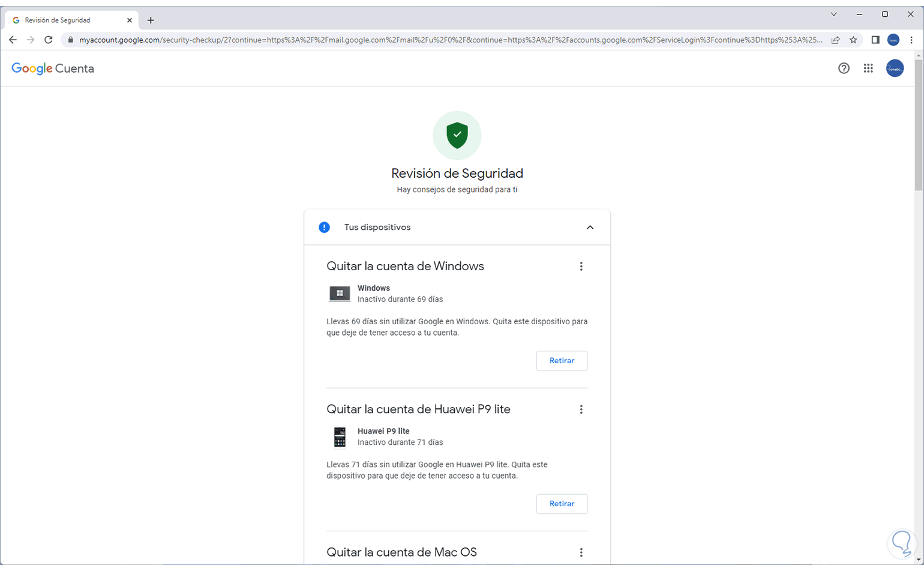The image size is (924, 571).
Task: Click the scrollbar up arrow
Action: click(x=919, y=55)
